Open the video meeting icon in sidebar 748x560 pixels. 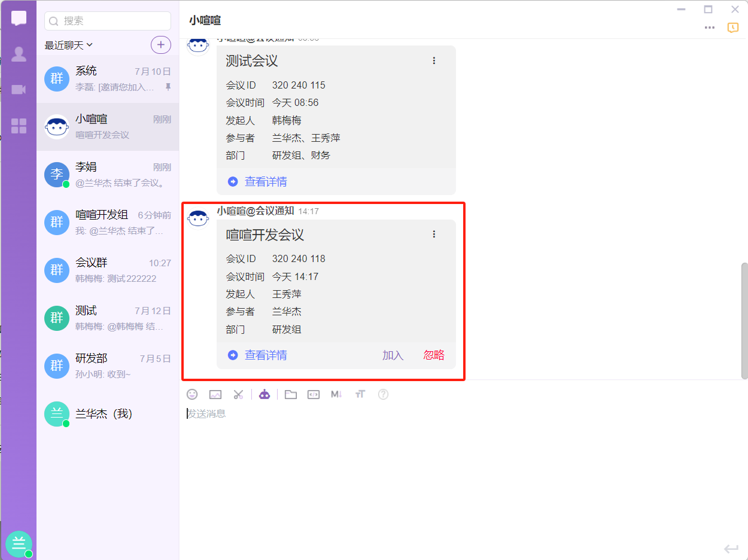[19, 90]
